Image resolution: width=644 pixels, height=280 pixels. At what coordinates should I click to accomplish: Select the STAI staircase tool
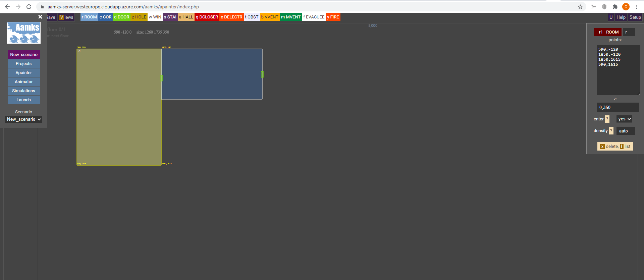170,17
